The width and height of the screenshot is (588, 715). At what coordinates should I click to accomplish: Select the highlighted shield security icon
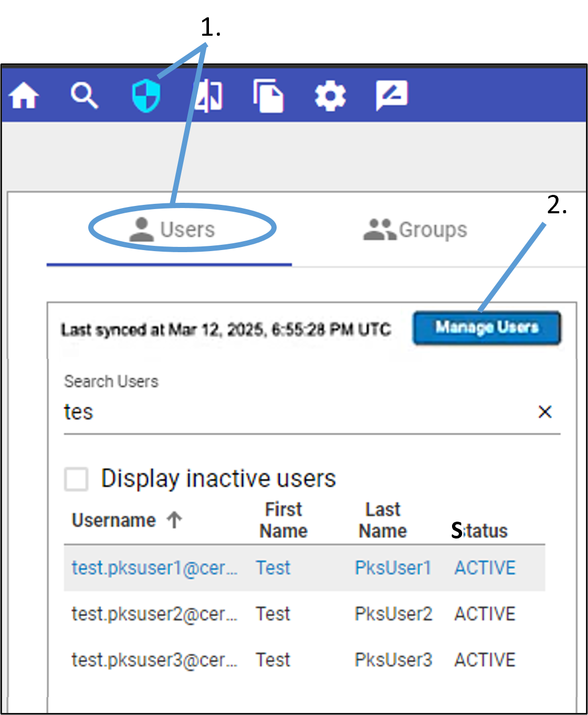pyautogui.click(x=145, y=96)
